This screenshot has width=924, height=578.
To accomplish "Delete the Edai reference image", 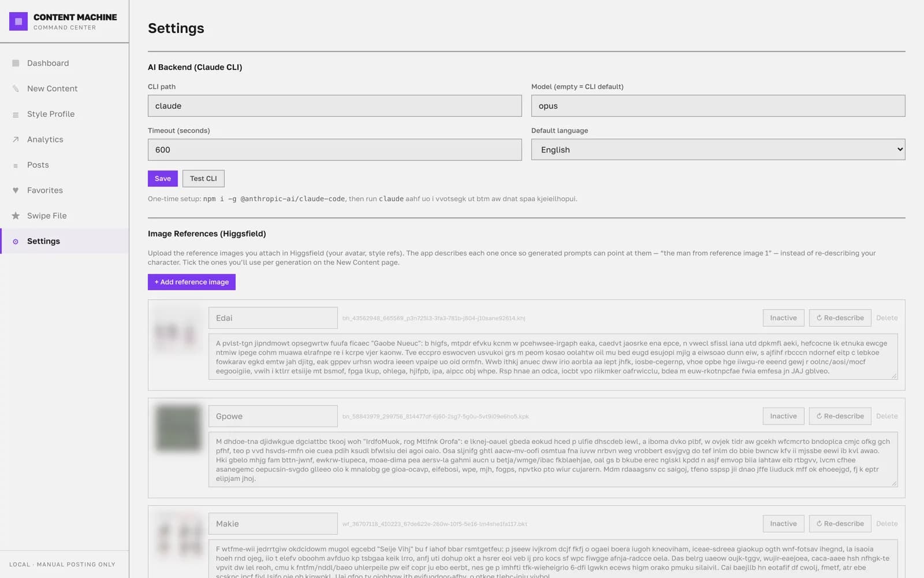I will coord(887,318).
